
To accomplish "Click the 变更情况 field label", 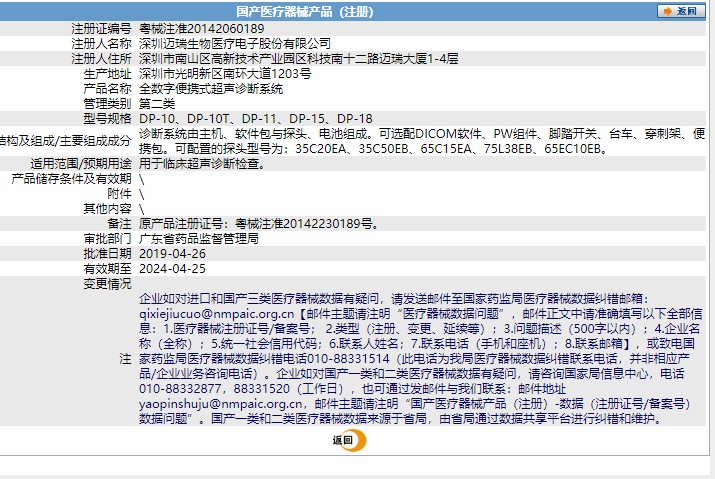I will point(107,284).
